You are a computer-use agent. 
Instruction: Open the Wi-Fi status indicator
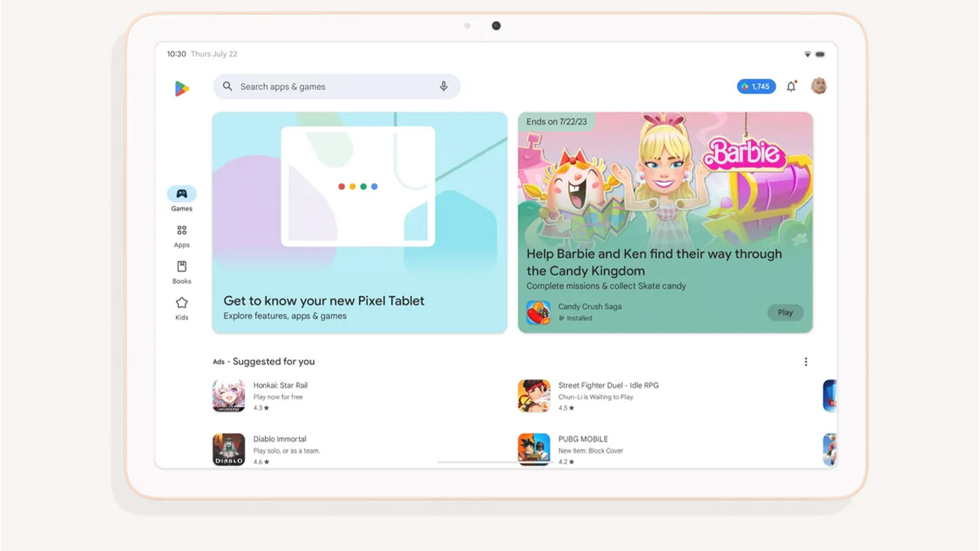coord(807,54)
